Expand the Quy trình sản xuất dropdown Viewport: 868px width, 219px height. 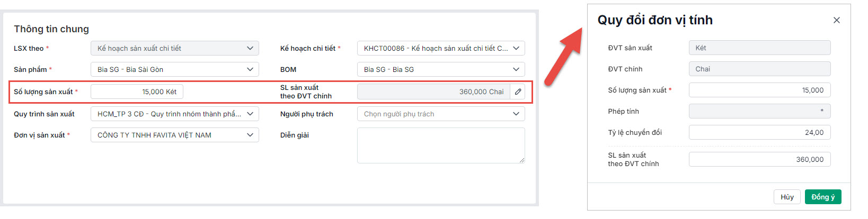tap(174, 114)
